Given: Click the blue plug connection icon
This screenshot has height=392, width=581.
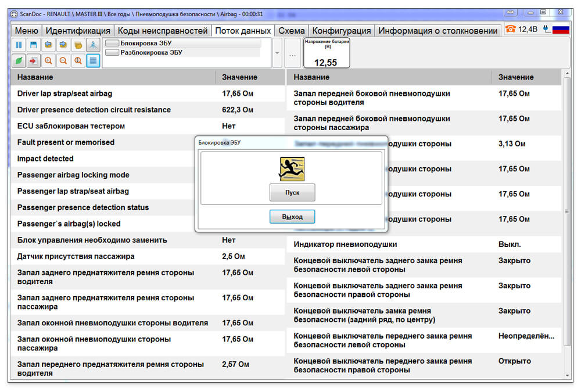Looking at the screenshot, I should [547, 29].
